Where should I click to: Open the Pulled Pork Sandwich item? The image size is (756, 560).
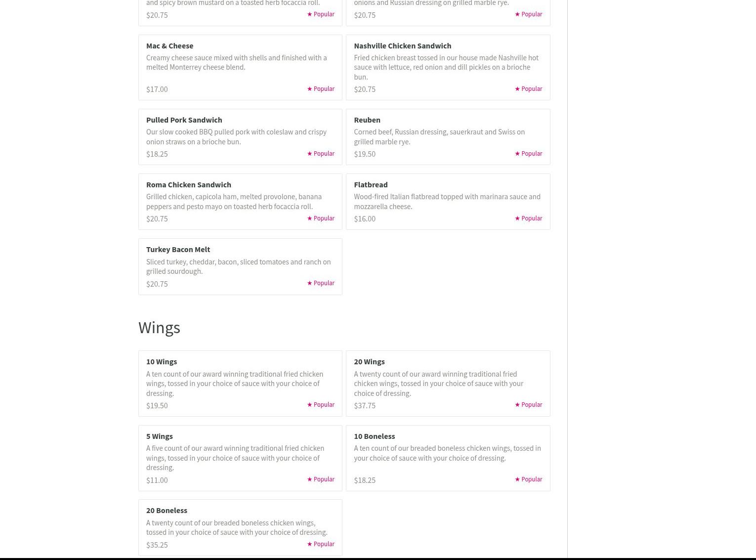click(184, 120)
